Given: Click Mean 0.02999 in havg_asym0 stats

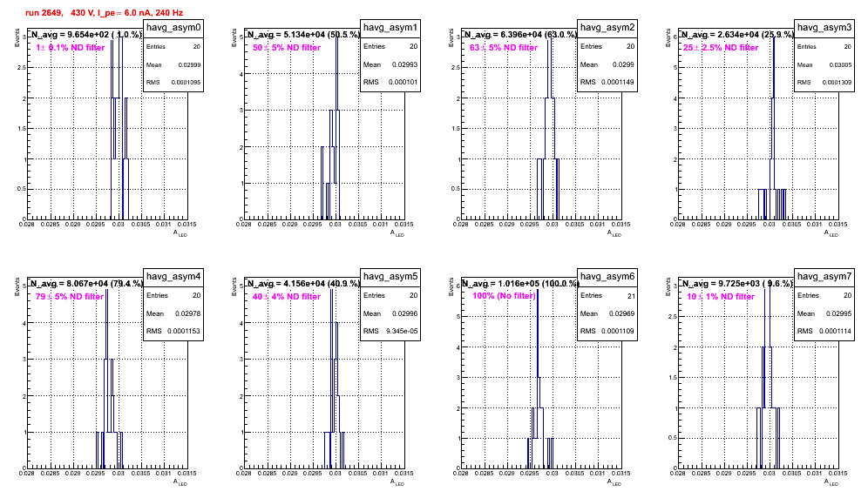Looking at the screenshot, I should pos(173,64).
